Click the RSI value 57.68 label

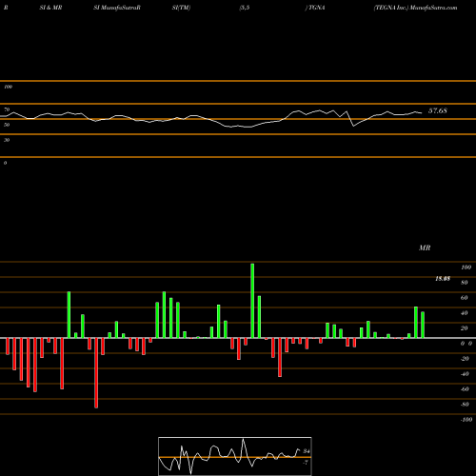coord(438,110)
